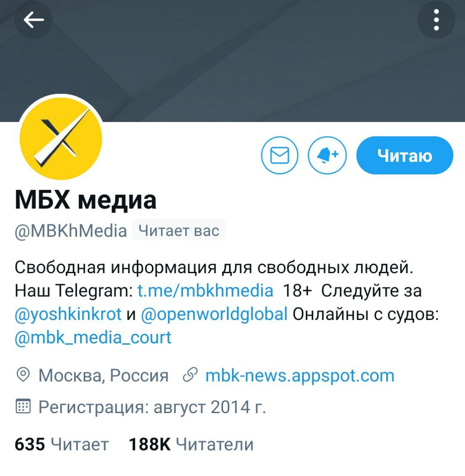
Task: Open the mbk-news.appspot.com website link
Action: pos(300,376)
